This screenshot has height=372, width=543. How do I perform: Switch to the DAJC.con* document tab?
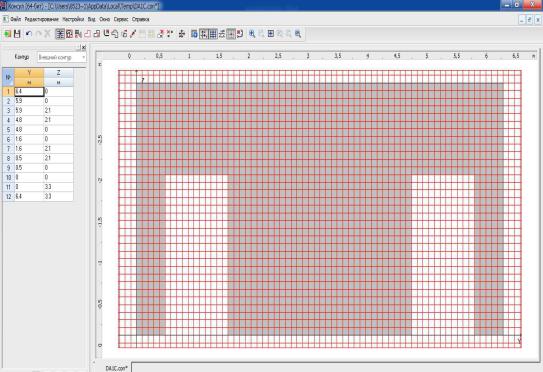pyautogui.click(x=117, y=368)
